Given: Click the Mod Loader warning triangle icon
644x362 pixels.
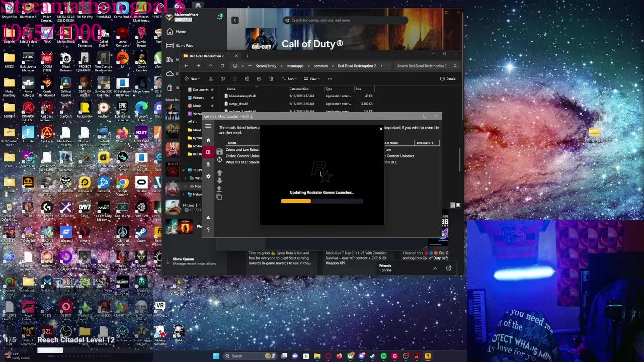Looking at the screenshot, I should pos(208,218).
